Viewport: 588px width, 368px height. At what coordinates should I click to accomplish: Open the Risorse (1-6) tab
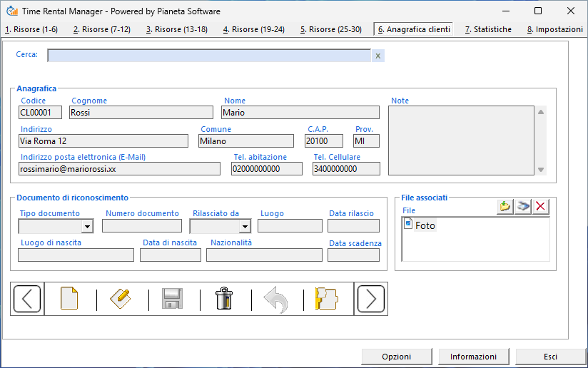pyautogui.click(x=31, y=29)
